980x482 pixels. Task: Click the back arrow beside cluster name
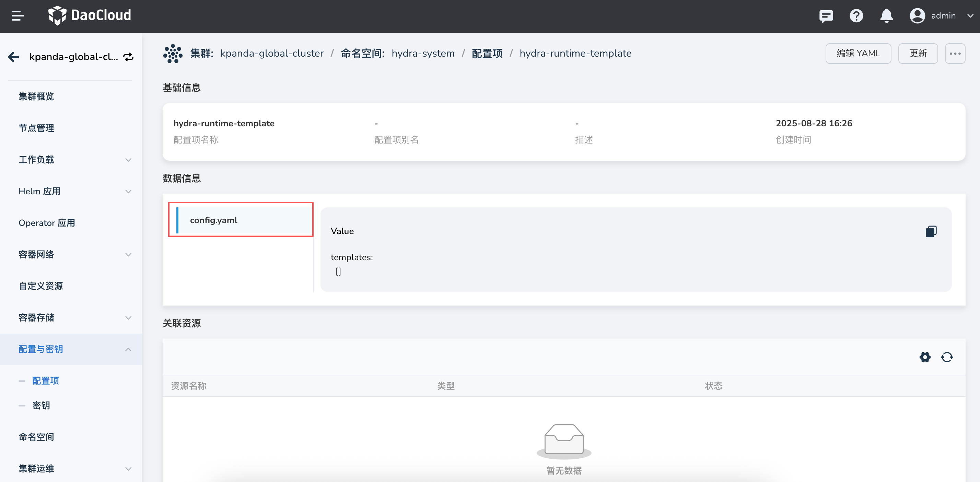(x=14, y=57)
